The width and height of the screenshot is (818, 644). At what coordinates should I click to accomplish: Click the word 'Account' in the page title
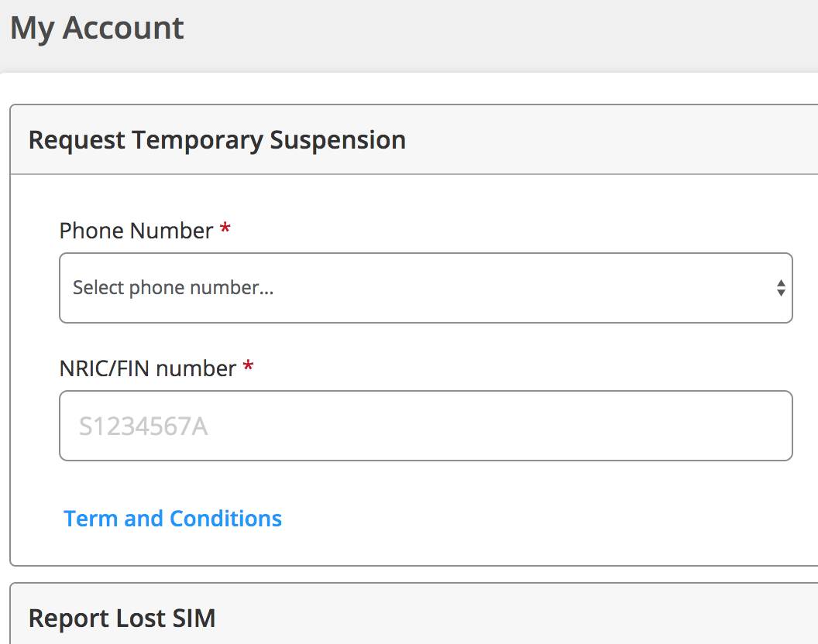(x=123, y=28)
